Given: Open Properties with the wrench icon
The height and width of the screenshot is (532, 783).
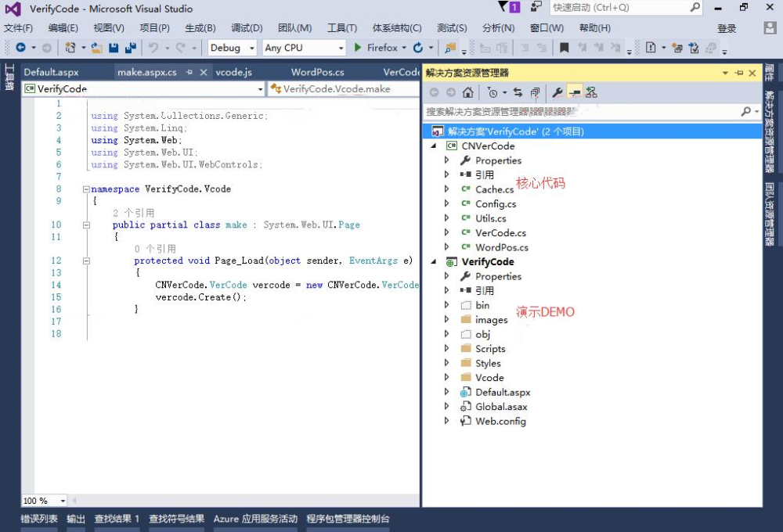Looking at the screenshot, I should tap(557, 92).
